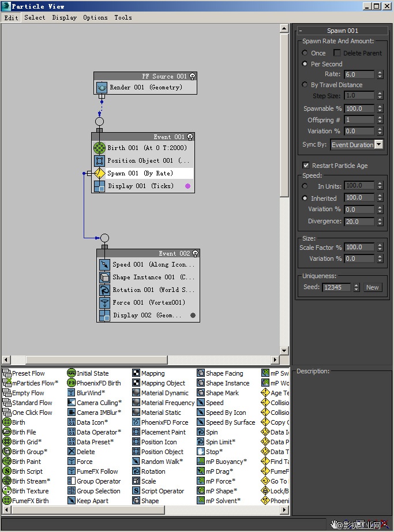The image size is (394, 532).
Task: Open the Options menu
Action: pyautogui.click(x=95, y=18)
